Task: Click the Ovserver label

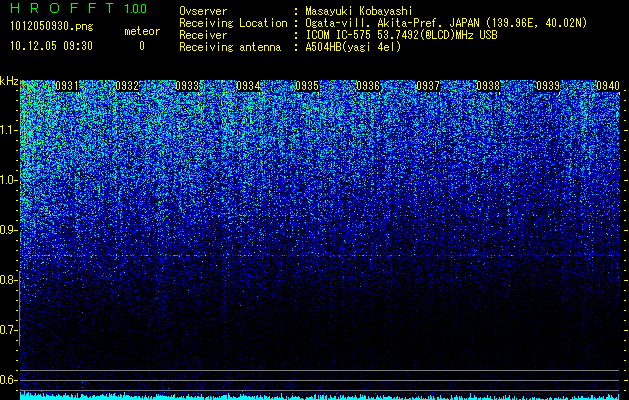Action: tap(203, 11)
